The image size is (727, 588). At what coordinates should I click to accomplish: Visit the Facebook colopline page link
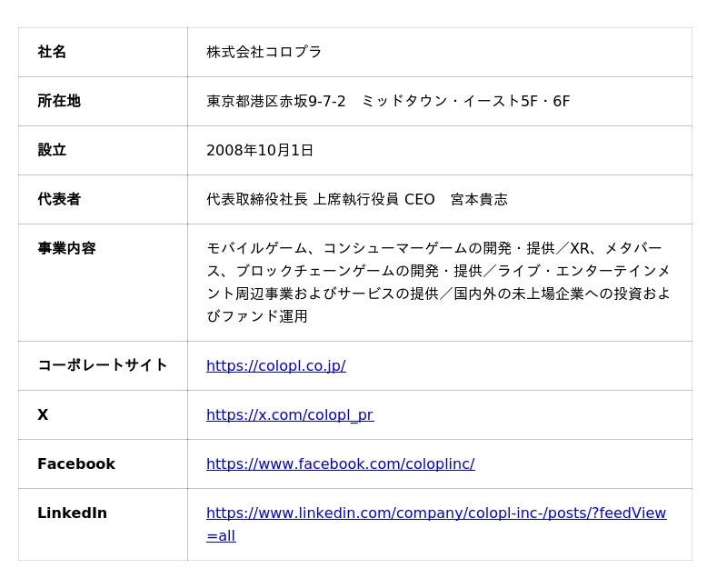[340, 463]
